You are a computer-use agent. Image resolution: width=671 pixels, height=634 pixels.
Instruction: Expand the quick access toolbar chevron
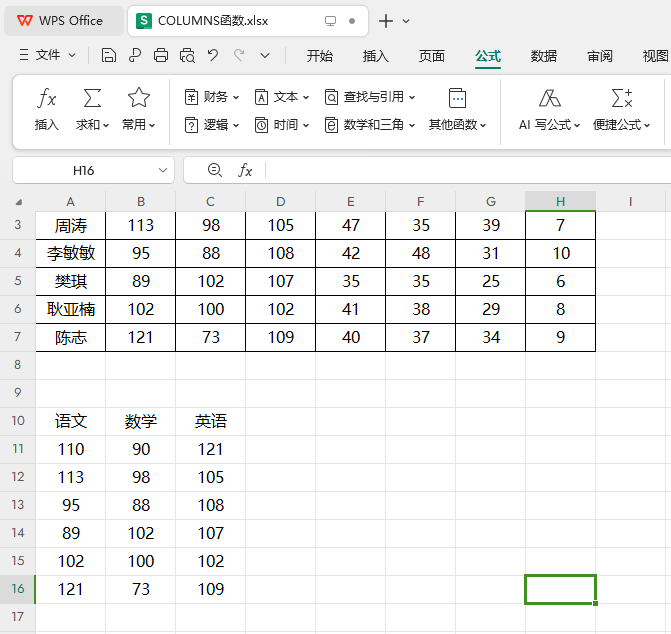pyautogui.click(x=265, y=56)
